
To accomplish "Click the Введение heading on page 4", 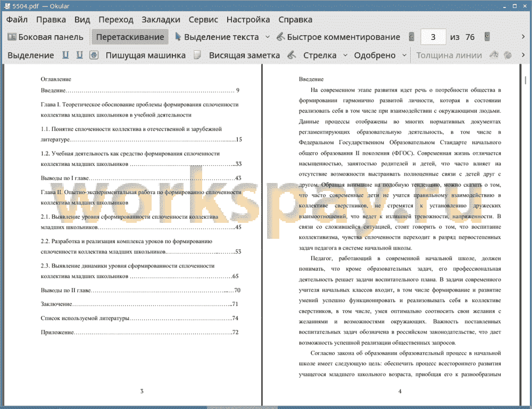I will point(311,79).
